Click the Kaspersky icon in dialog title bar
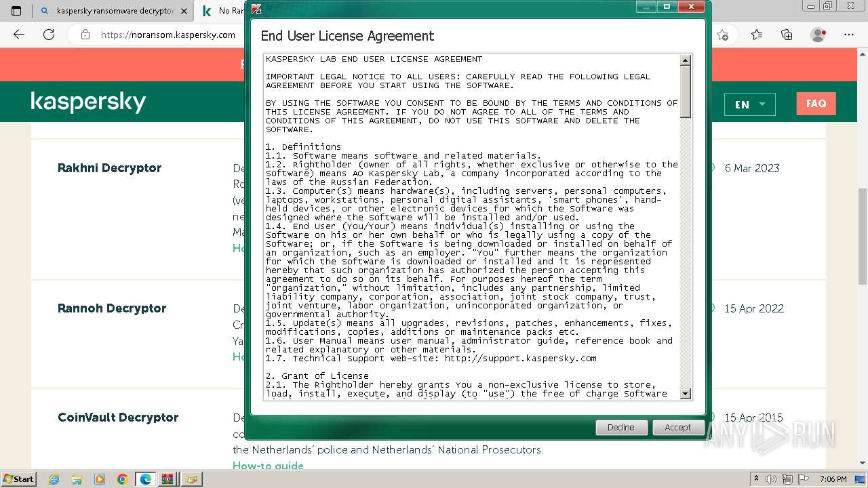Image resolution: width=868 pixels, height=488 pixels. pyautogui.click(x=256, y=9)
